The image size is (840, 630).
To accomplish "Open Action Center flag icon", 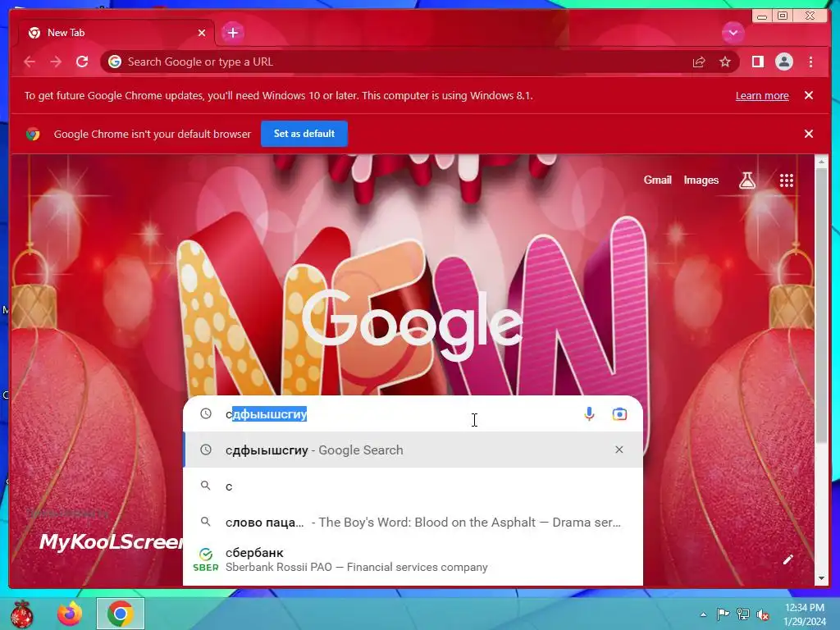I will pos(723,614).
